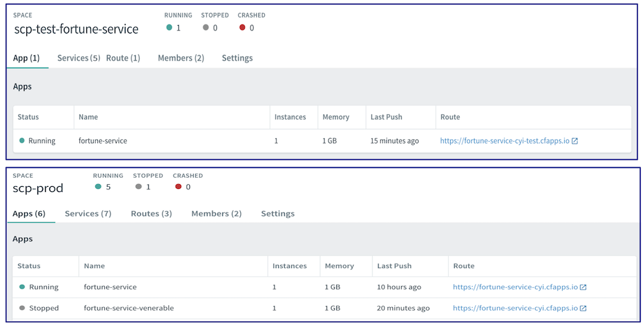The height and width of the screenshot is (326, 644).
Task: Open fortune-service-venerable app
Action: pos(129,308)
